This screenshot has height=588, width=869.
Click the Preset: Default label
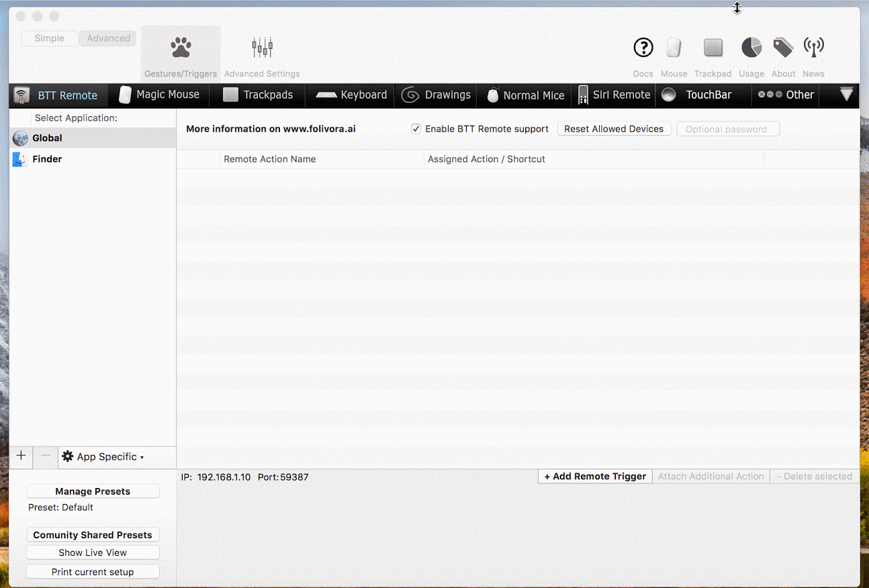pyautogui.click(x=60, y=507)
